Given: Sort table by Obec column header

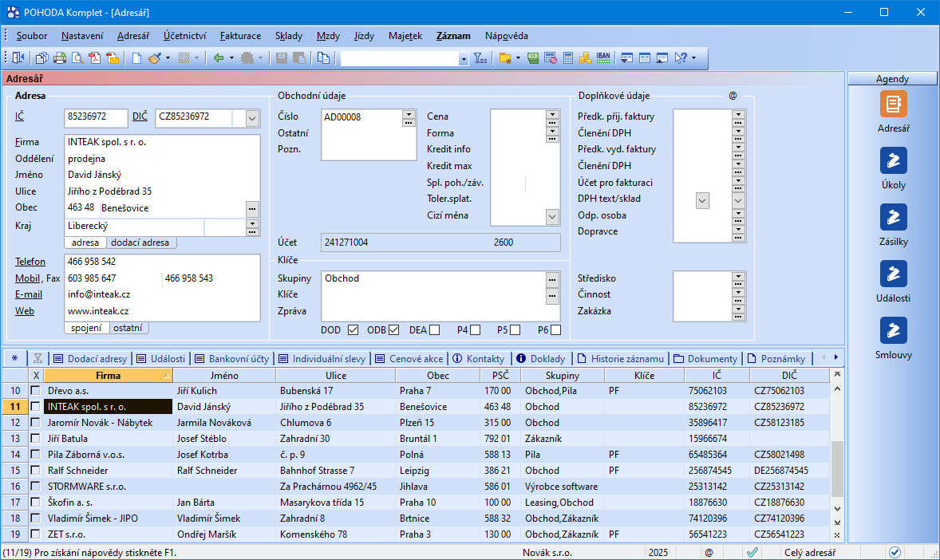Looking at the screenshot, I should pos(437,376).
